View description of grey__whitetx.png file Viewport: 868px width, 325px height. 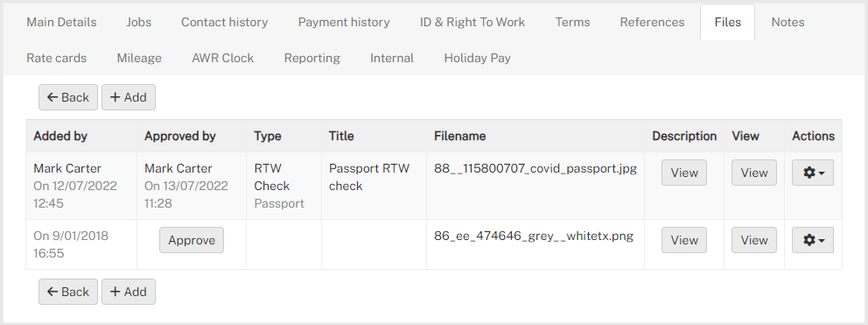click(684, 240)
